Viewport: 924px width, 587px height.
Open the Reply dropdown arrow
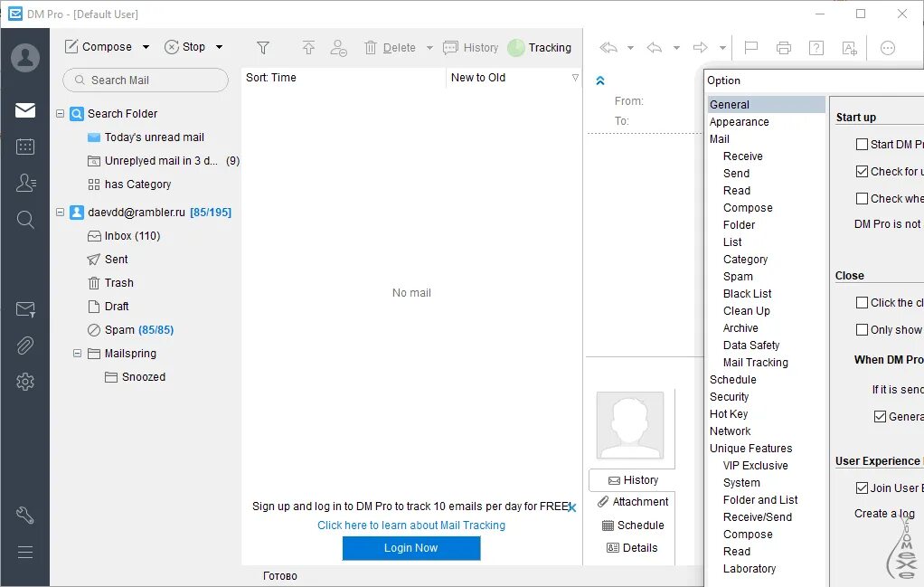pyautogui.click(x=676, y=48)
